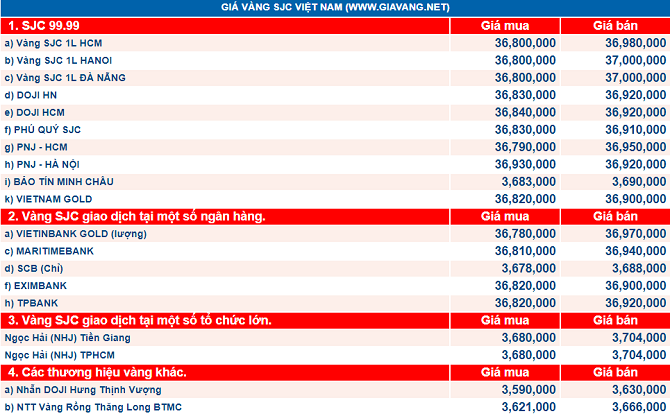The image size is (670, 416).
Task: Select the PNJ - HÀ NỘI row label
Action: coord(42,164)
